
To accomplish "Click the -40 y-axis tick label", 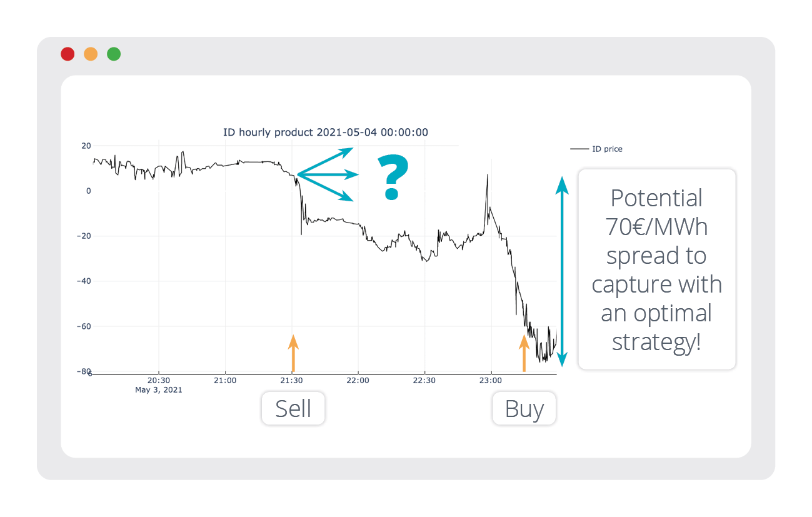I will [83, 281].
